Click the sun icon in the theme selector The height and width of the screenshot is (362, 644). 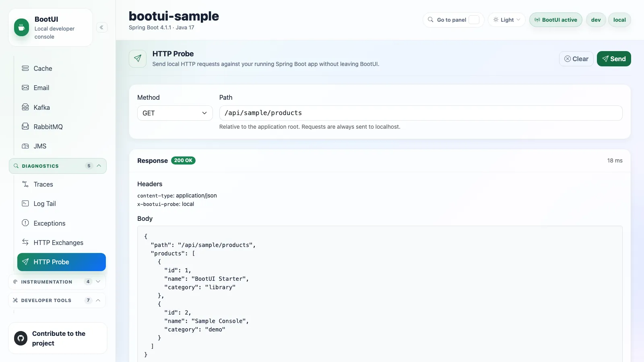pos(496,20)
